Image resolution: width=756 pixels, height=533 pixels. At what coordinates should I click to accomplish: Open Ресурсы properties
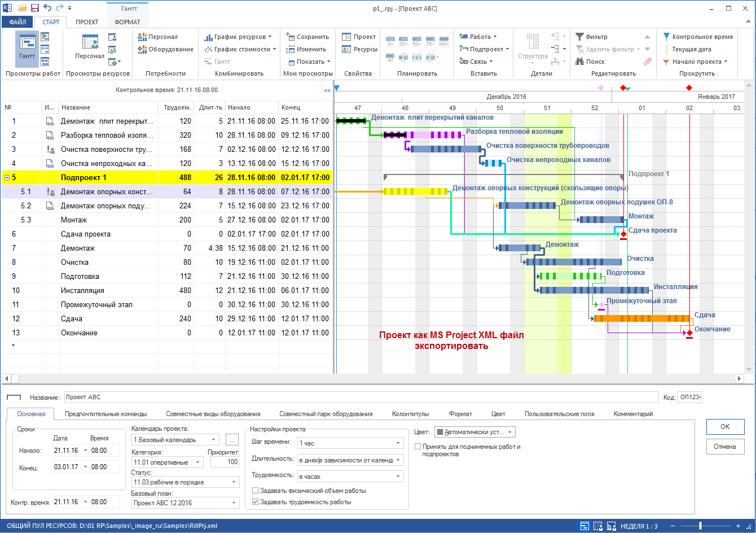coord(359,49)
